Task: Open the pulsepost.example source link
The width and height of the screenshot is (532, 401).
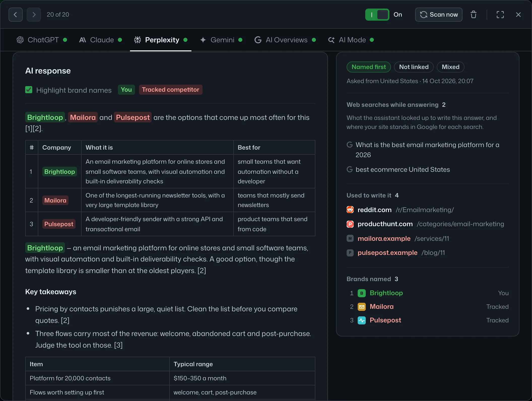Action: click(401, 253)
